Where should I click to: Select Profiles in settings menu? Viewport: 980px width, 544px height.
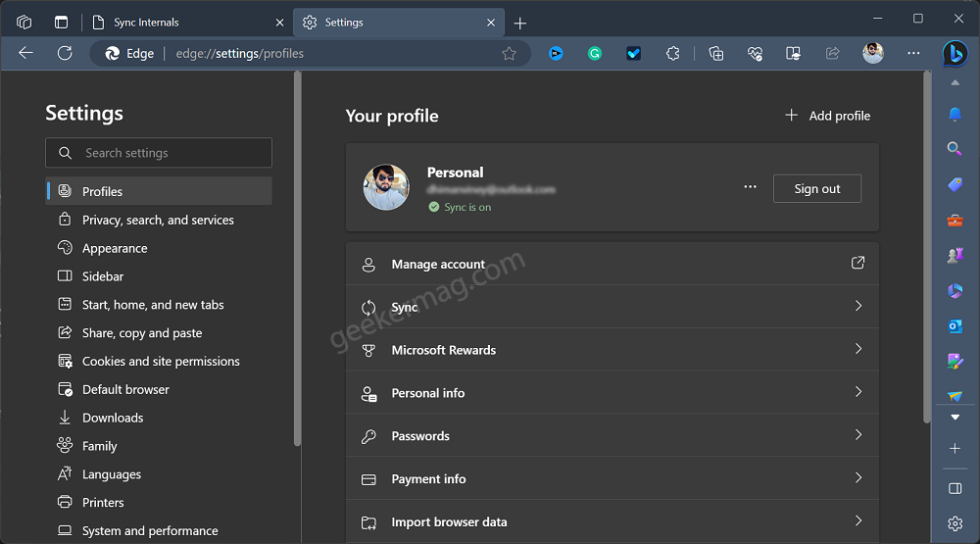pos(159,191)
